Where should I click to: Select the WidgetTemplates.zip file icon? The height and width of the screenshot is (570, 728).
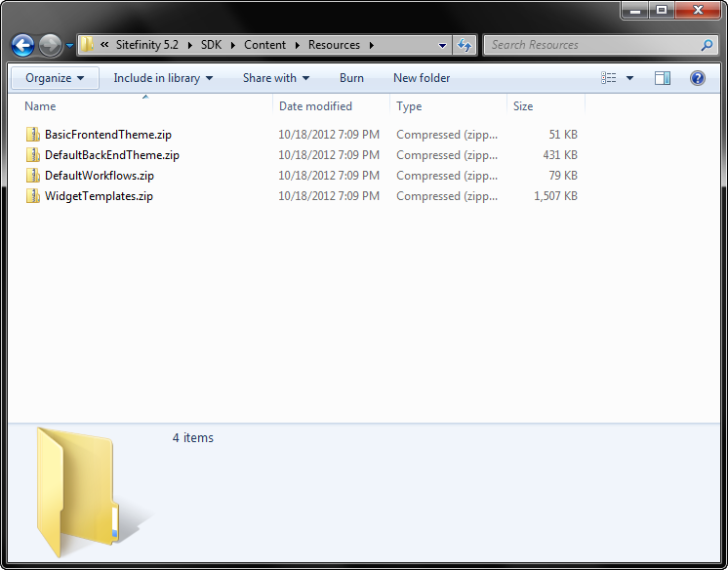(x=34, y=196)
